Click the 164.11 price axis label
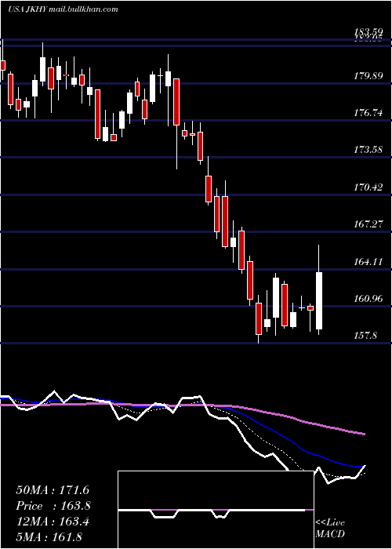Image resolution: width=392 pixels, height=549 pixels. pos(368,261)
